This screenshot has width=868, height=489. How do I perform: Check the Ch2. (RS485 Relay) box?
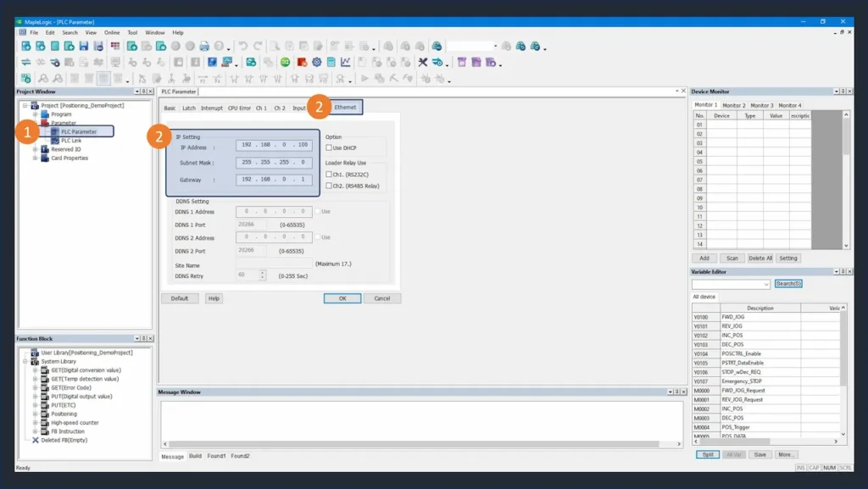(329, 185)
